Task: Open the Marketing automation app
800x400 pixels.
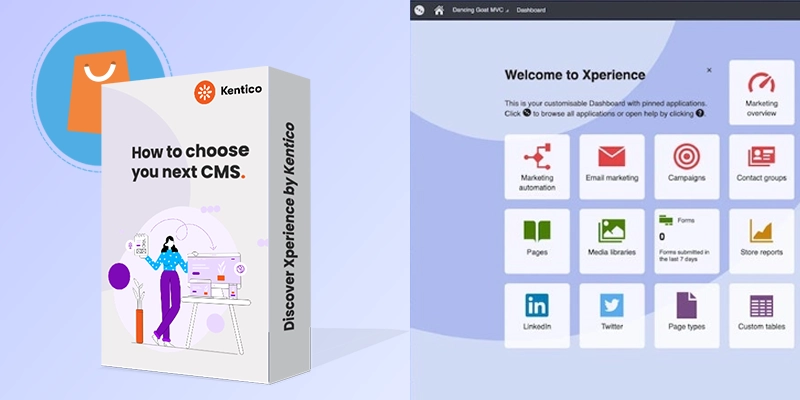Action: pyautogui.click(x=537, y=166)
